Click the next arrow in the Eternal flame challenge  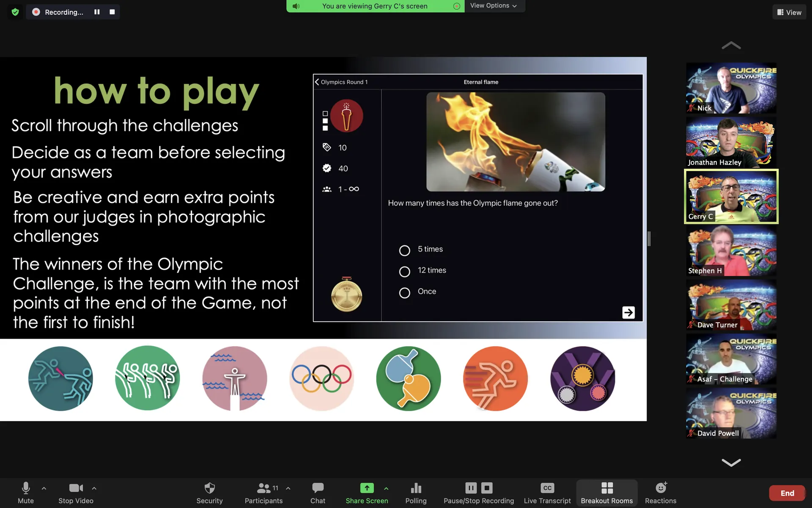[x=628, y=312]
